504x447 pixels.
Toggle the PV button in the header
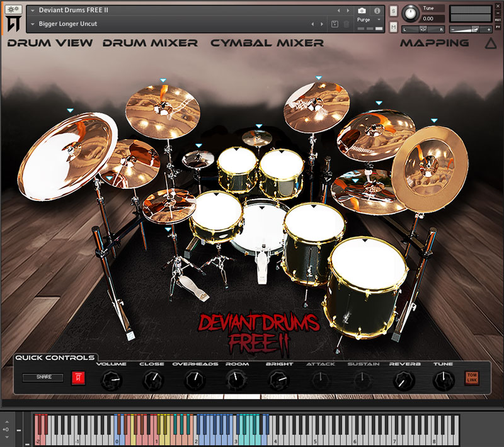pyautogui.click(x=498, y=27)
